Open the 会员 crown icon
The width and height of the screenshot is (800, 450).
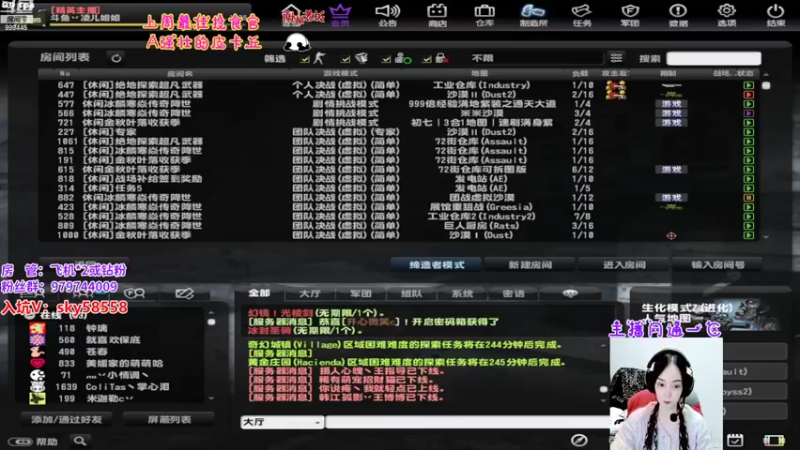(x=340, y=14)
